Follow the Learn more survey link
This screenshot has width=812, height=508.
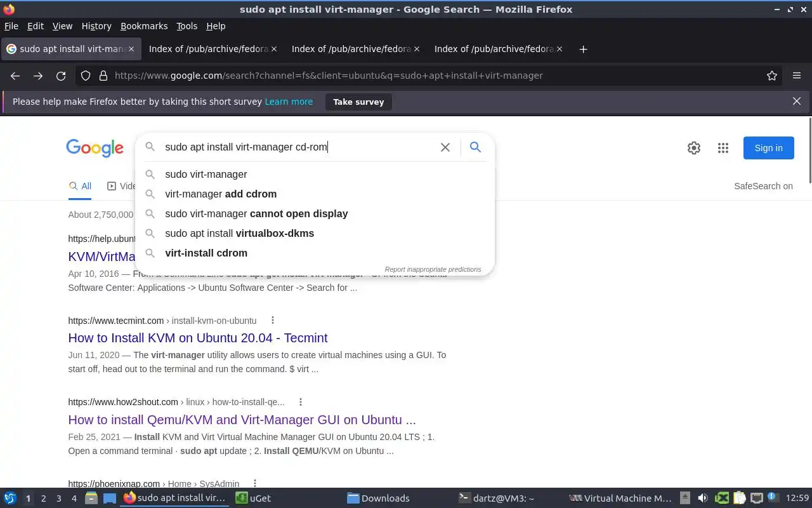tap(289, 102)
